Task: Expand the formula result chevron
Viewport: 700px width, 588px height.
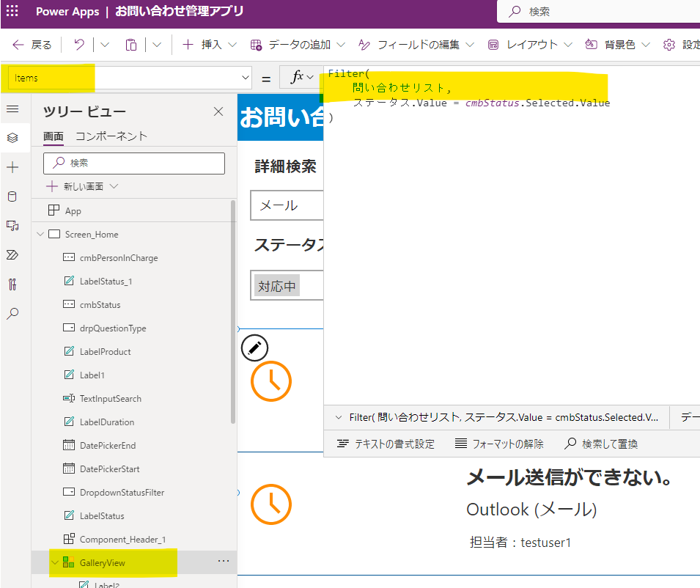Action: [x=339, y=417]
